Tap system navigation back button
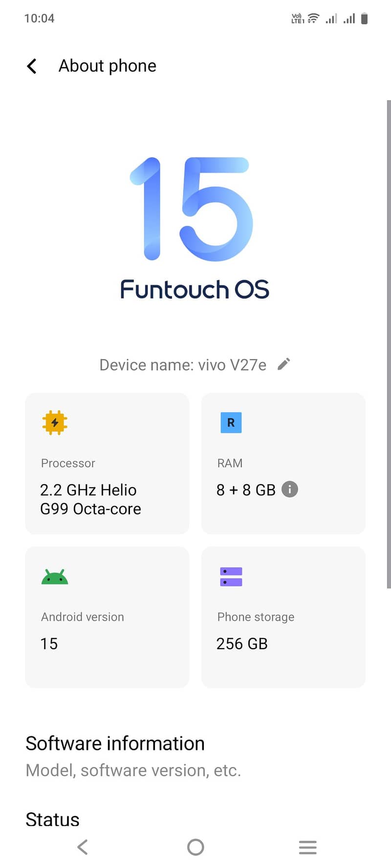Screen dimensions: 391x868 (x=83, y=847)
